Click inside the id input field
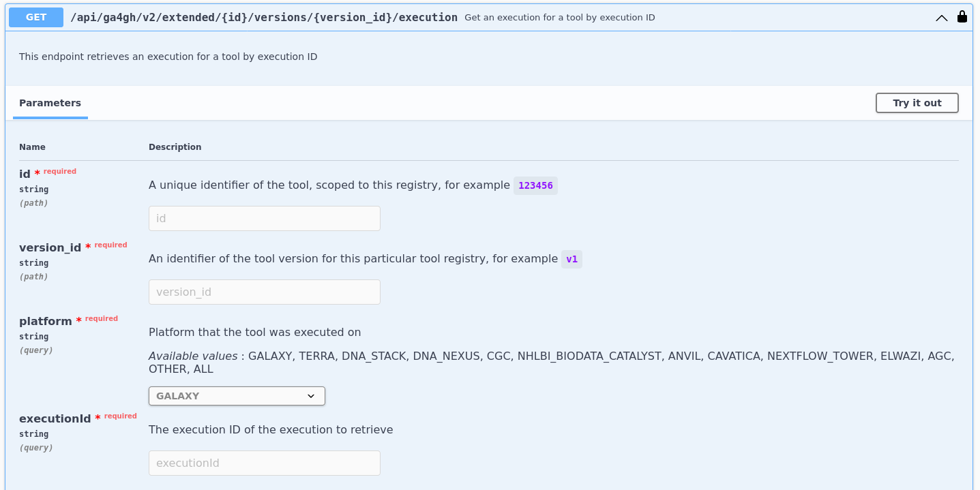980x490 pixels. (x=264, y=218)
